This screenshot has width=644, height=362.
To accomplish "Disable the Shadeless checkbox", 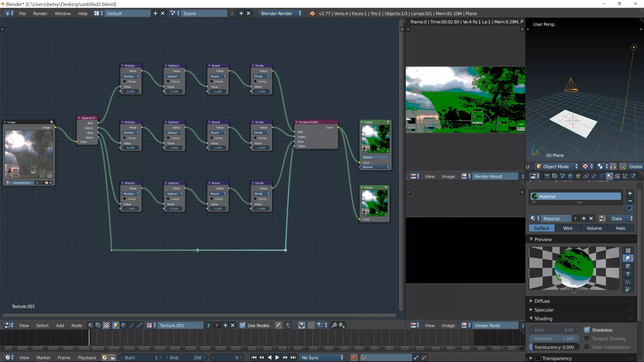I will pos(587,330).
